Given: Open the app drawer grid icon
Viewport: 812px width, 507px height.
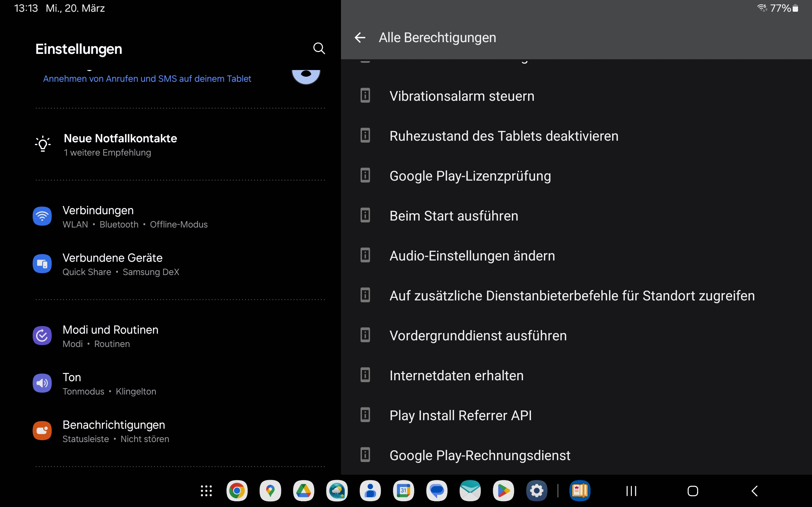Looking at the screenshot, I should click(x=206, y=491).
